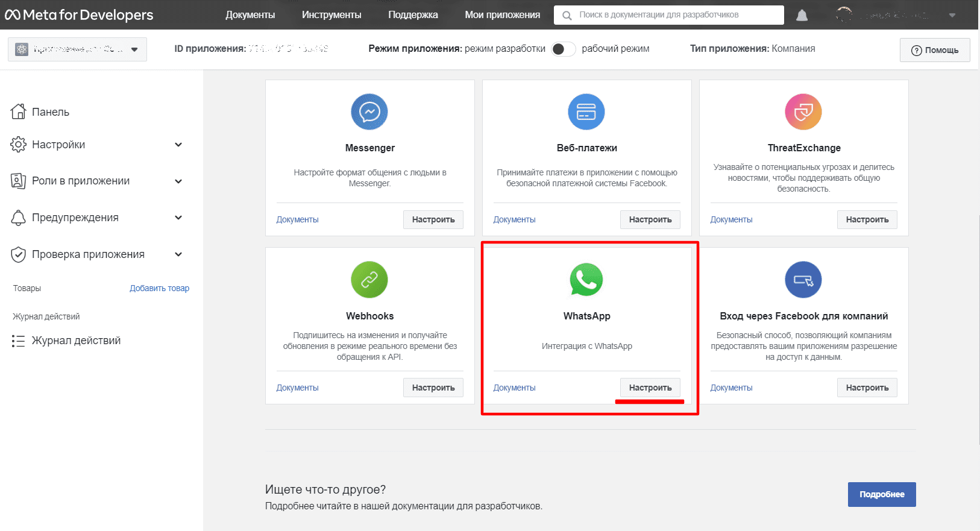This screenshot has width=980, height=531.
Task: Click Настроить for Веб-платежи
Action: pyautogui.click(x=650, y=219)
